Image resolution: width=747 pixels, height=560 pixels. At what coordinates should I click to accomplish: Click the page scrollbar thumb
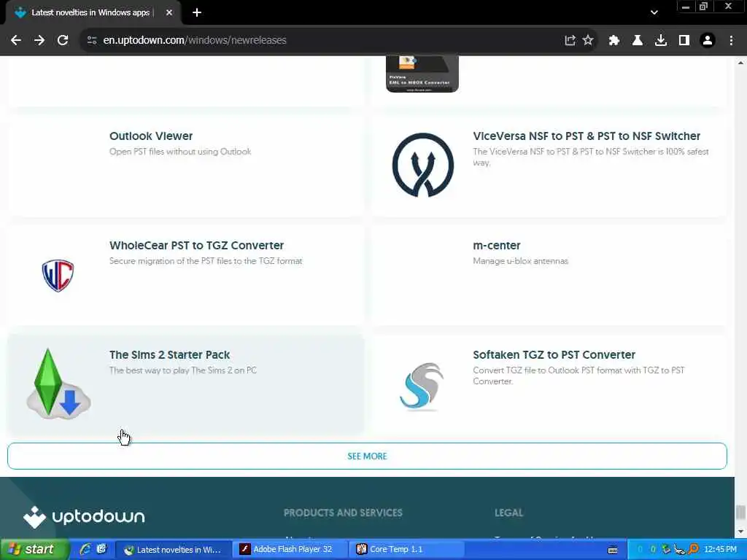tap(740, 513)
